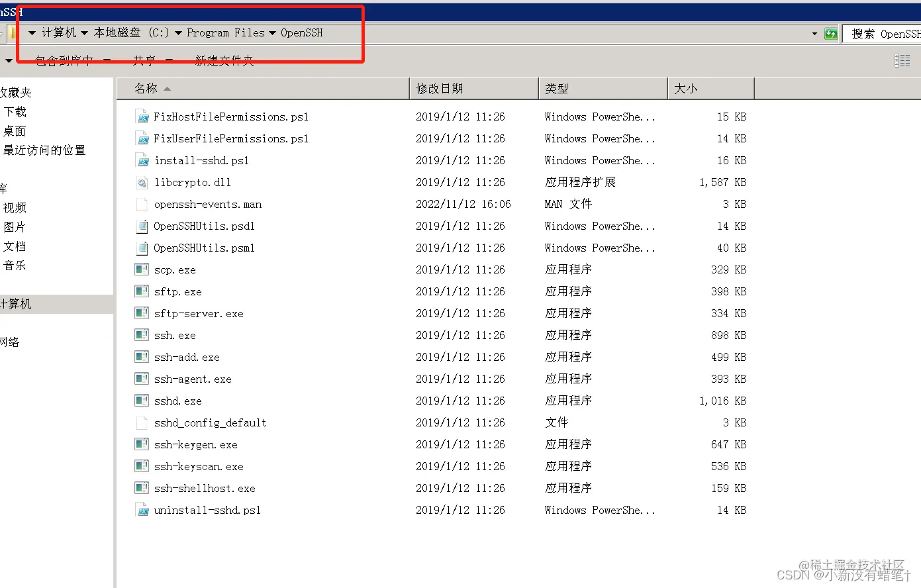Viewport: 921px width, 588px height.
Task: Open the 共享 toolbar menu
Action: click(152, 61)
